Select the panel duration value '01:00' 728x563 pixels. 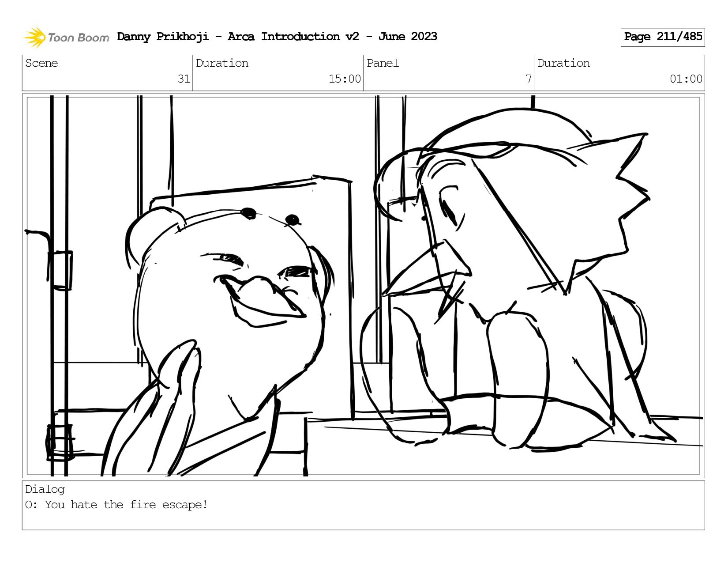click(686, 79)
